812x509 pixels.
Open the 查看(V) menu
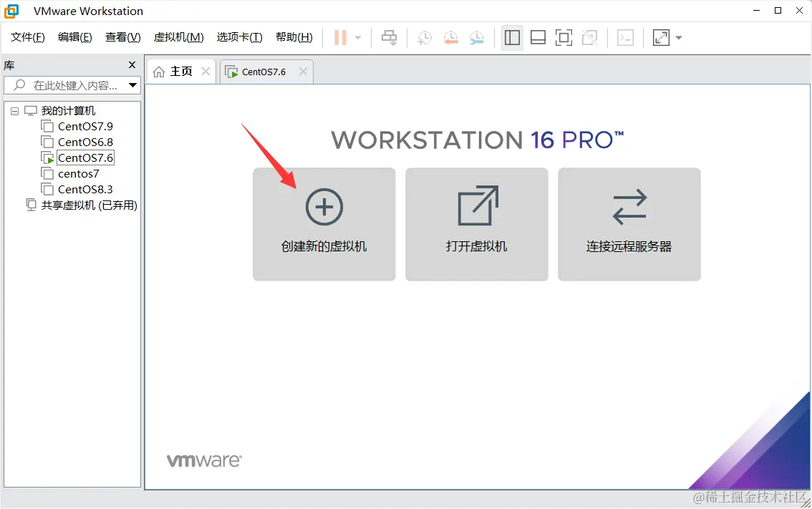pos(122,37)
